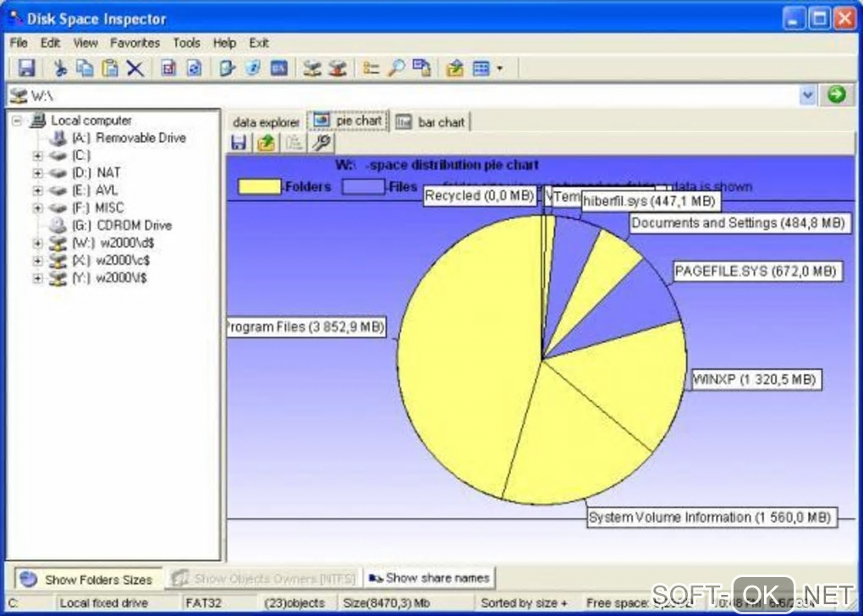863x616 pixels.
Task: Open the address path dropdown arrow
Action: [807, 96]
